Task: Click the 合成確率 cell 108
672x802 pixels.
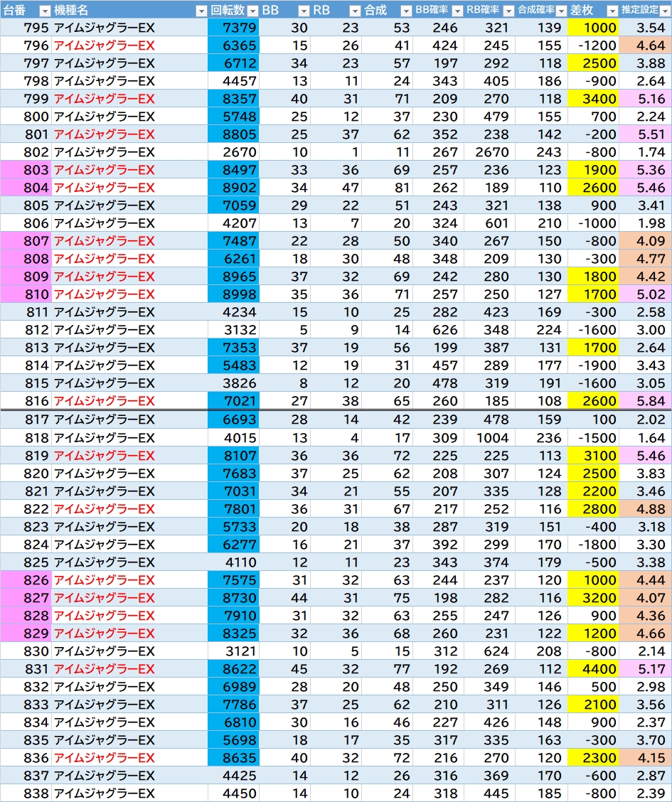Action: [541, 401]
